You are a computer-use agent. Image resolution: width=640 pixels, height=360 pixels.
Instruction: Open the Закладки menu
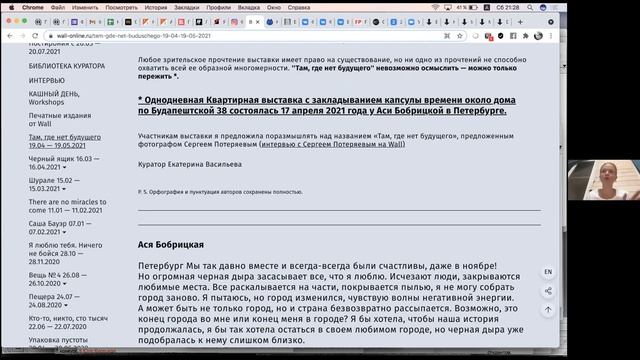point(187,7)
